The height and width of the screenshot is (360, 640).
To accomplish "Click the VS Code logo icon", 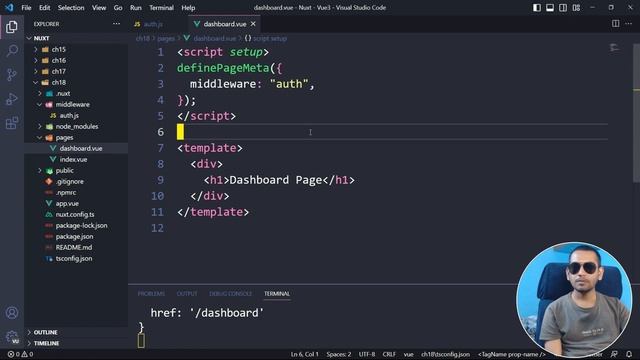I will tap(9, 8).
